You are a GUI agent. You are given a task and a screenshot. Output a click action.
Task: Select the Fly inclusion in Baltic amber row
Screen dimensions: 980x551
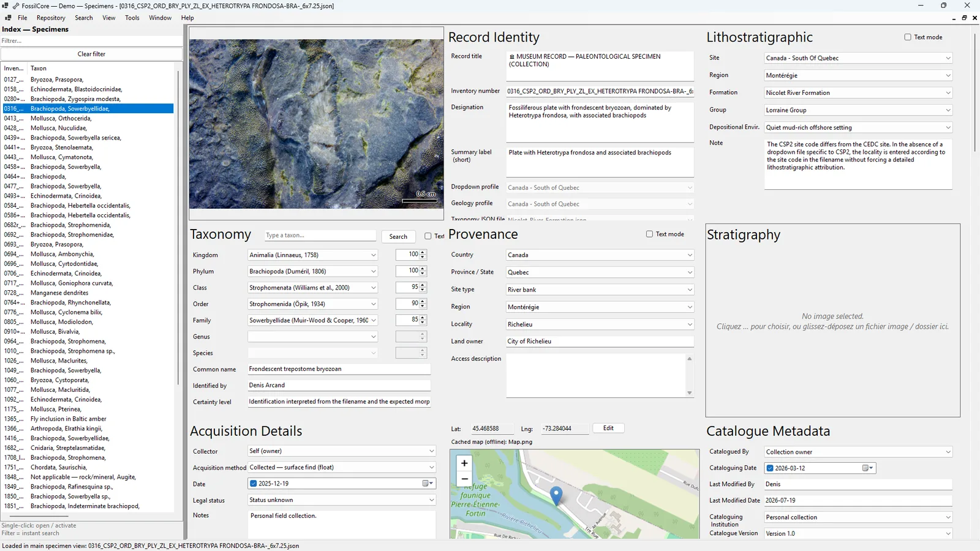click(x=88, y=419)
